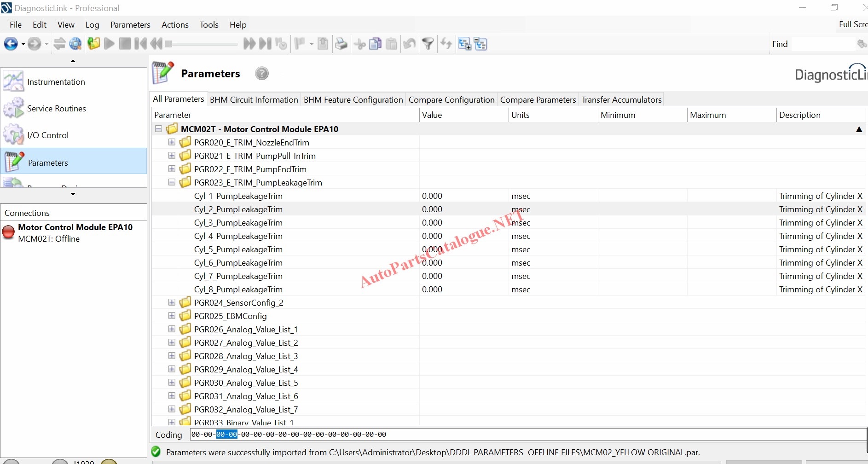
Task: Switch to BHM Feature Configuration tab
Action: (x=353, y=100)
